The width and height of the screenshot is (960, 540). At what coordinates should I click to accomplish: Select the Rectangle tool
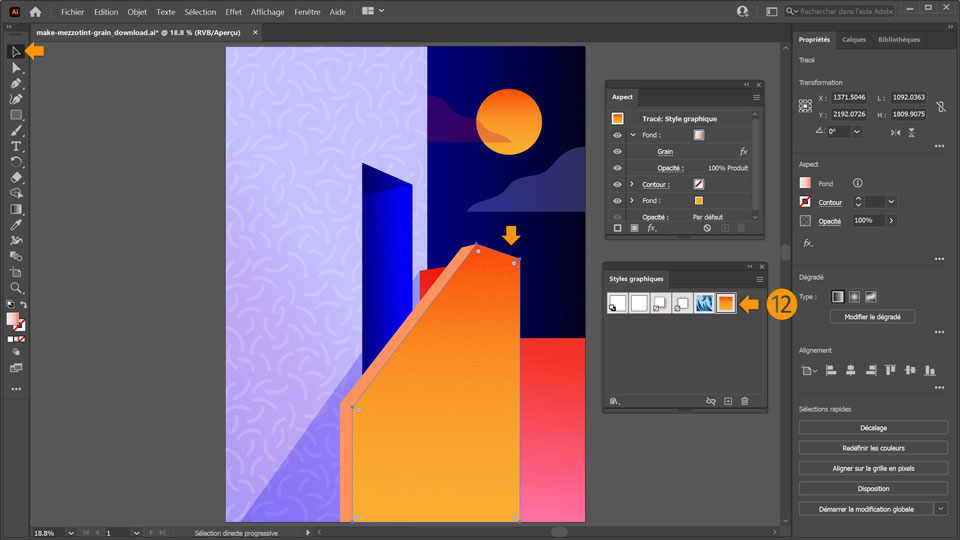(16, 114)
